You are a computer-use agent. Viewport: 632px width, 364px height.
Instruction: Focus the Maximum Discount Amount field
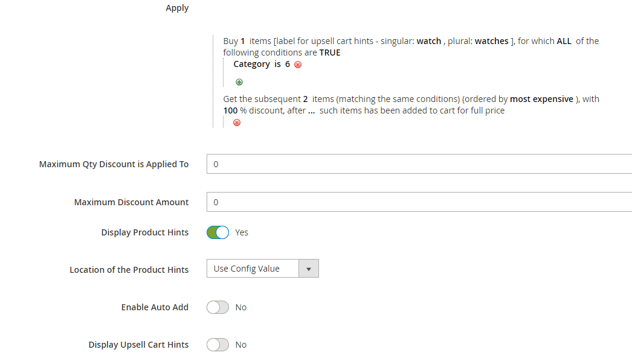point(419,202)
